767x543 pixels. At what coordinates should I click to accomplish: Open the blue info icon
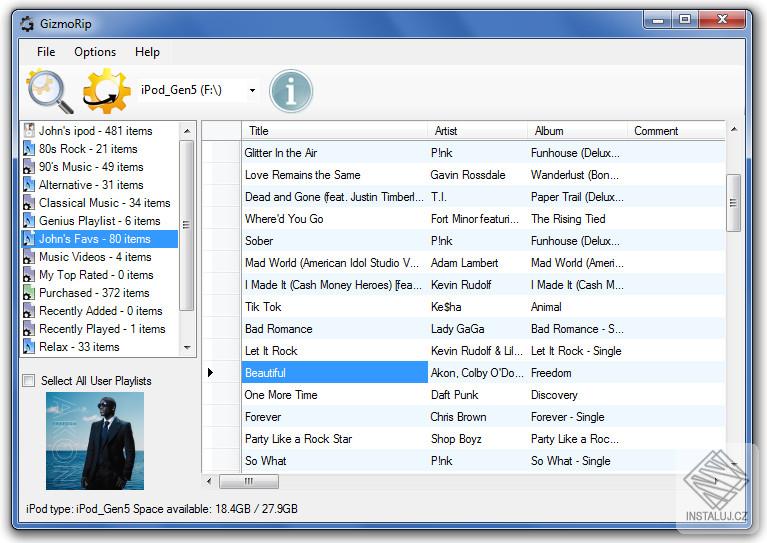tap(291, 91)
